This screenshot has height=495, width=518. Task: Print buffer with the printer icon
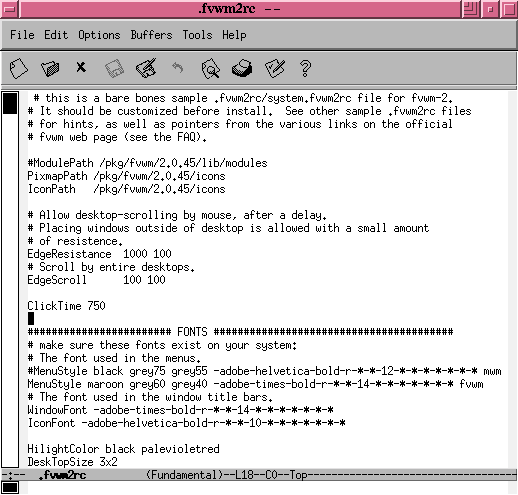point(242,68)
